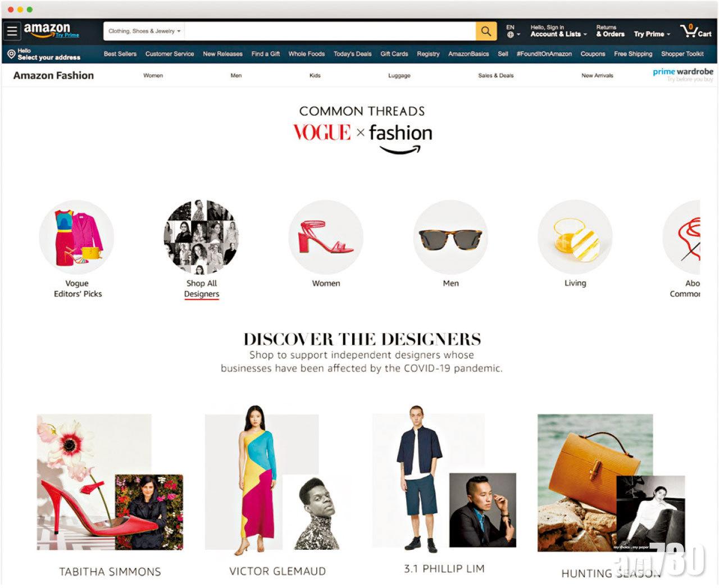Select the Women red sandal circle
The width and height of the screenshot is (719, 588).
326,238
